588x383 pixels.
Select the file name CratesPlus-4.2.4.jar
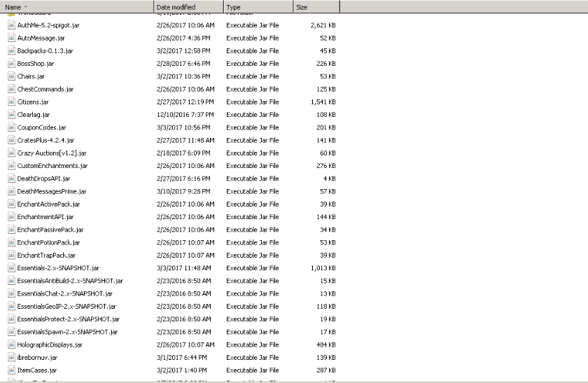click(45, 140)
